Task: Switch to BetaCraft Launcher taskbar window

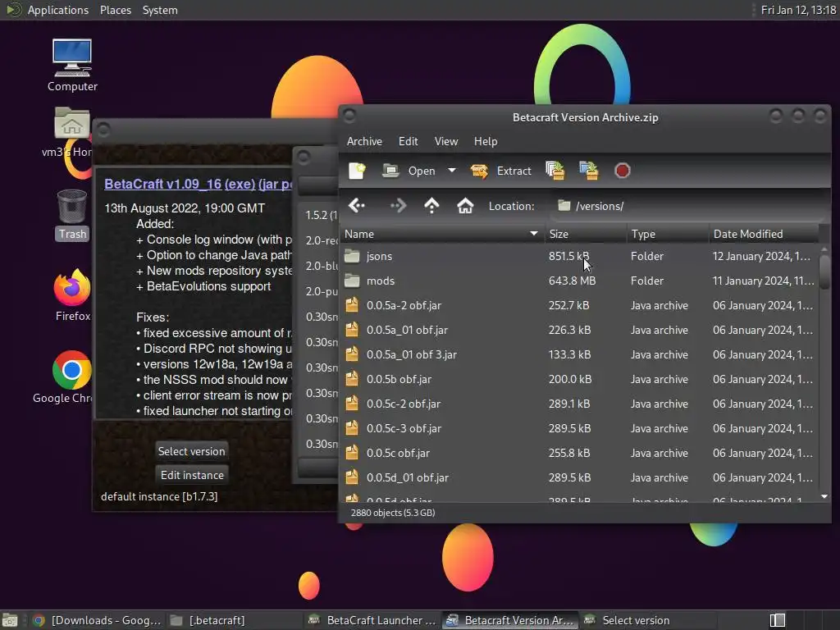Action: coord(373,620)
